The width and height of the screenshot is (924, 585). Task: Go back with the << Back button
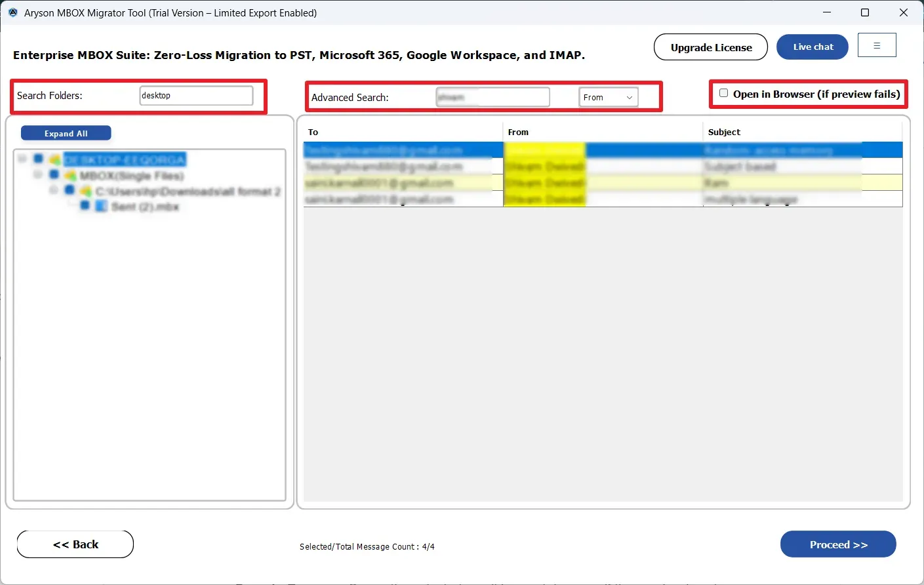[75, 544]
